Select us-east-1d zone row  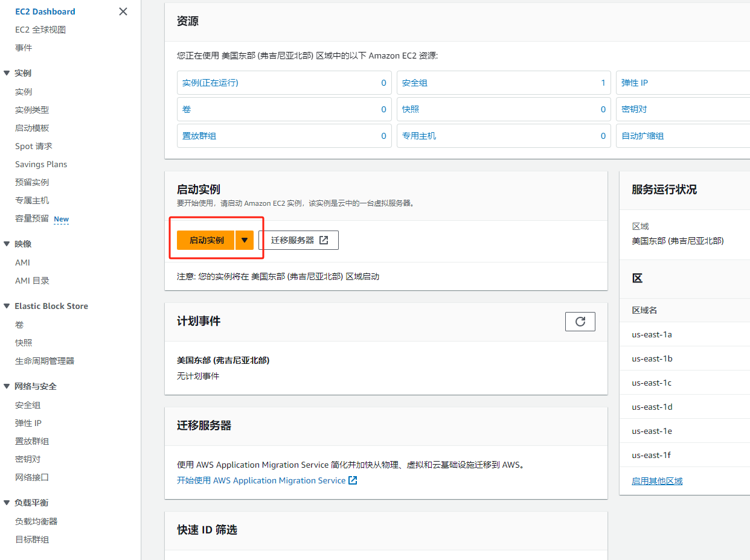coord(685,407)
